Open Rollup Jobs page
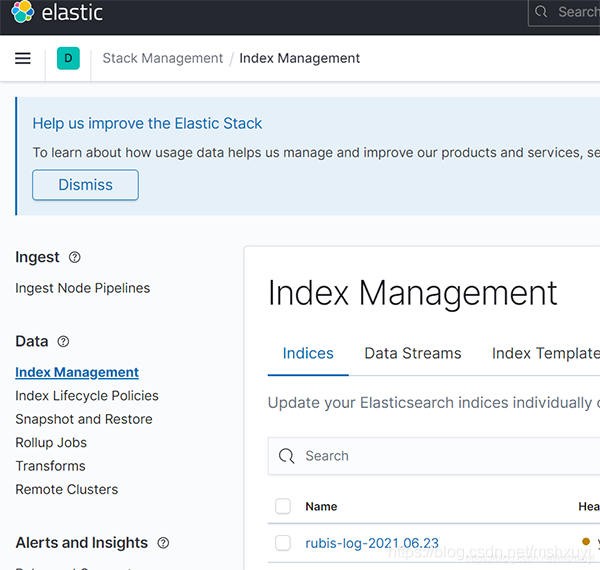This screenshot has height=570, width=600. tap(51, 443)
